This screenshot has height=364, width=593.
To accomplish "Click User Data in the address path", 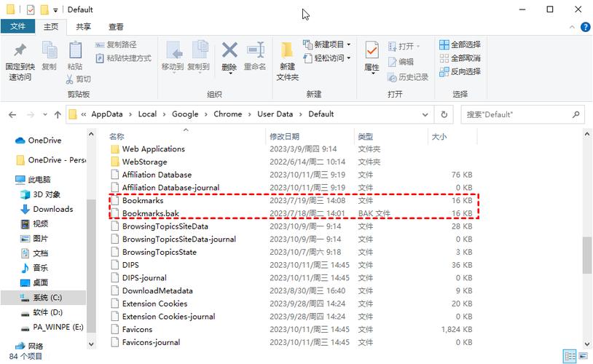I will coord(275,114).
